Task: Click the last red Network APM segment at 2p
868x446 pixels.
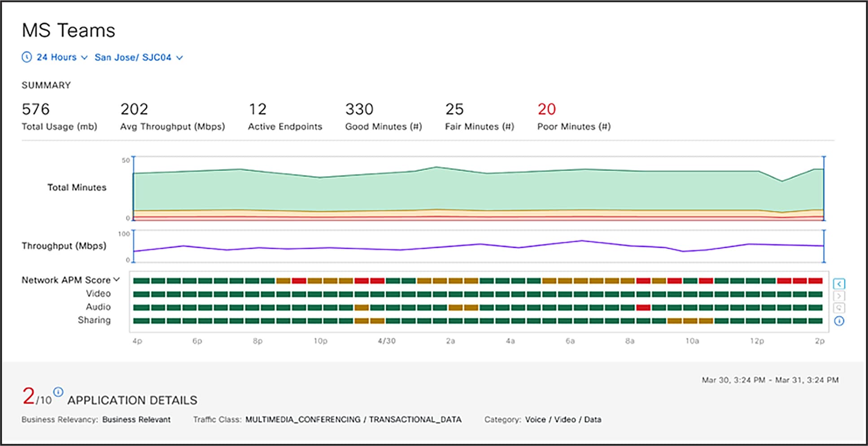Action: tap(816, 281)
